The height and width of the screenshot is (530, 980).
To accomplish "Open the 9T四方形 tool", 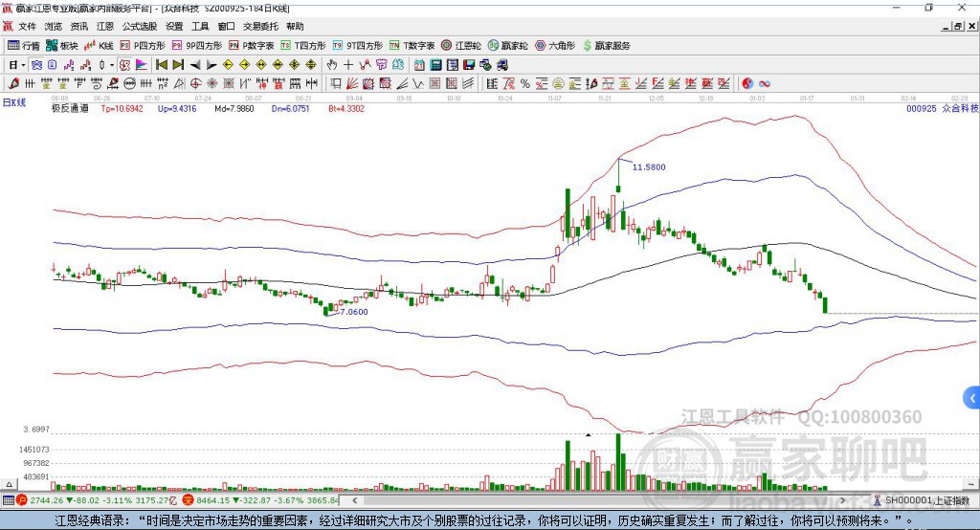I will tap(358, 46).
